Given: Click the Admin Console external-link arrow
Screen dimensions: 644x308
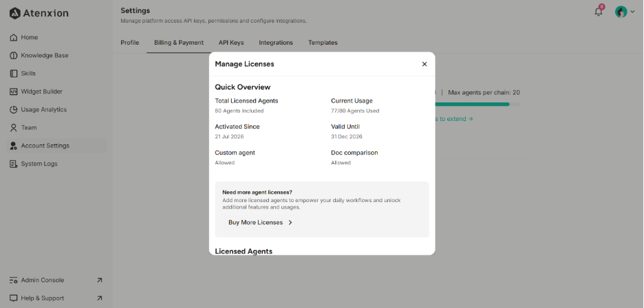Looking at the screenshot, I should (x=99, y=280).
